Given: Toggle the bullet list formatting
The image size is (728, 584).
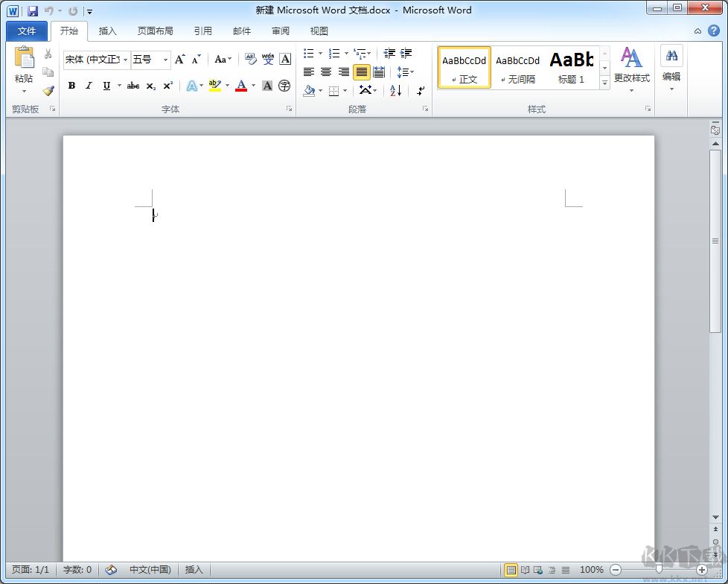Looking at the screenshot, I should point(309,54).
